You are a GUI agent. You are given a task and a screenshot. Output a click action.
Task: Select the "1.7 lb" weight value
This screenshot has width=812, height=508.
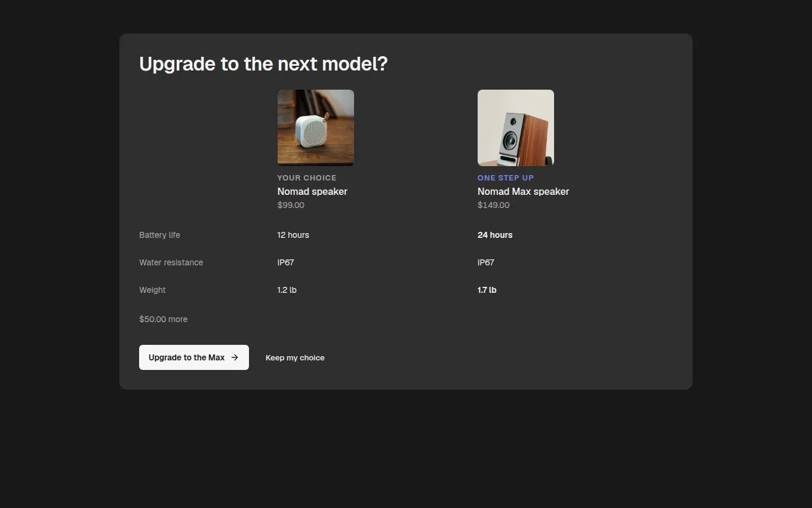487,290
